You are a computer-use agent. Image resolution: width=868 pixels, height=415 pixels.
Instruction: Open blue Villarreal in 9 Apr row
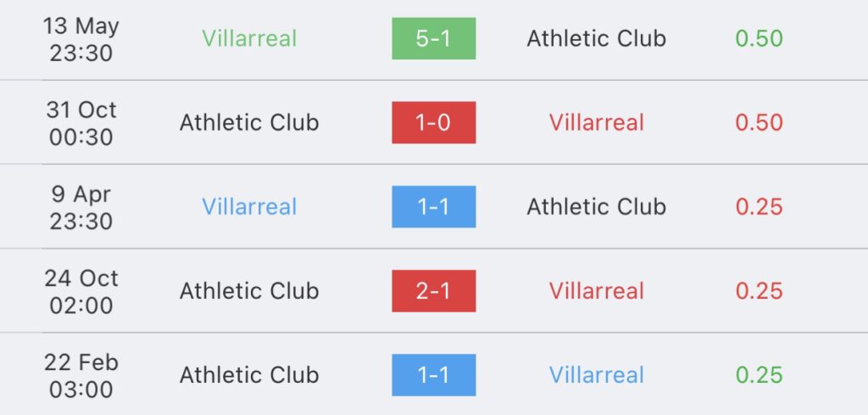(x=249, y=207)
